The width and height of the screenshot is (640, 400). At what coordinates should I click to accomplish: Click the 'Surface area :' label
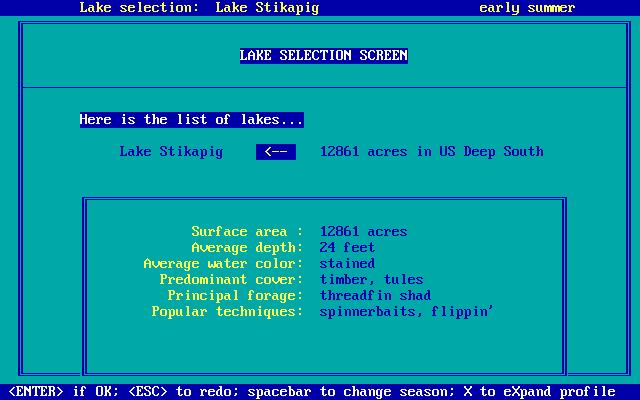tap(247, 232)
